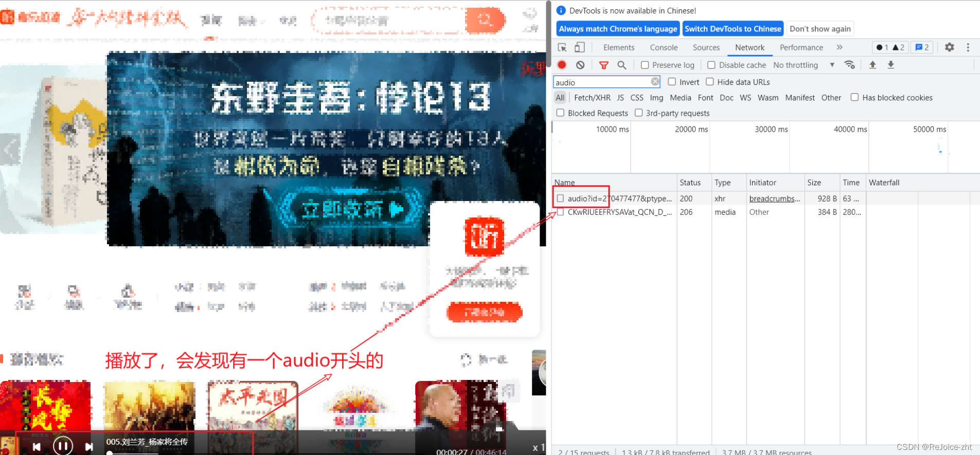
Task: Open DevTools settings gear
Action: pyautogui.click(x=950, y=47)
